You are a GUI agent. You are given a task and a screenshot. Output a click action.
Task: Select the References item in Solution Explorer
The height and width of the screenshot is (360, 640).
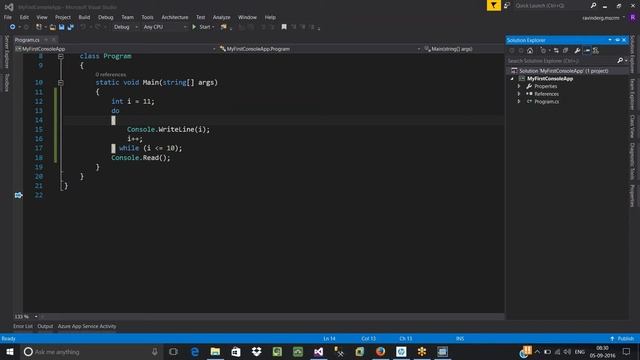tap(546, 94)
